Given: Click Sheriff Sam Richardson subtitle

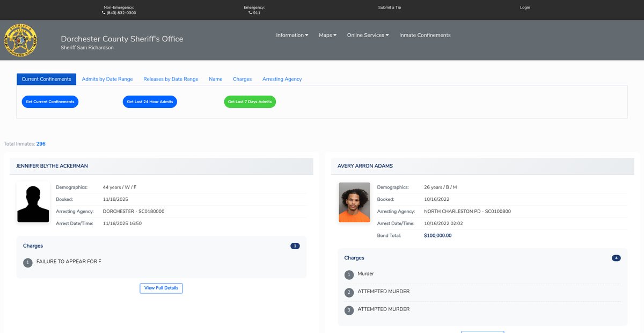Looking at the screenshot, I should coord(87,48).
